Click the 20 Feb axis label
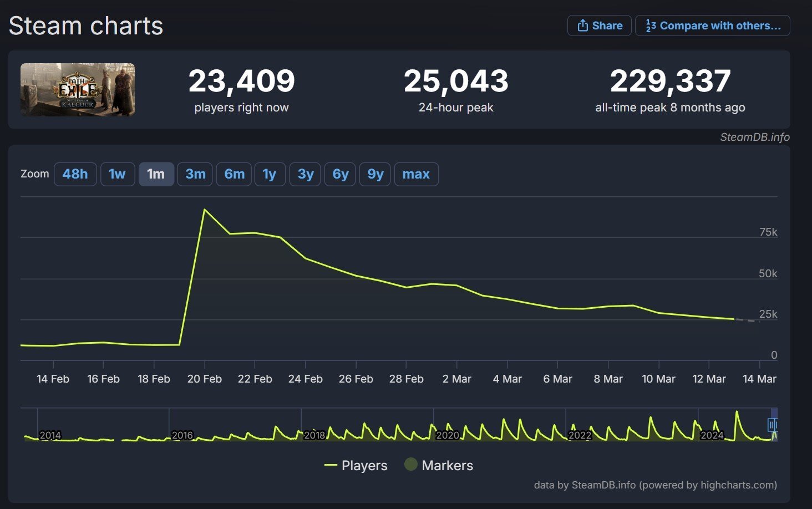The width and height of the screenshot is (812, 509). click(205, 379)
